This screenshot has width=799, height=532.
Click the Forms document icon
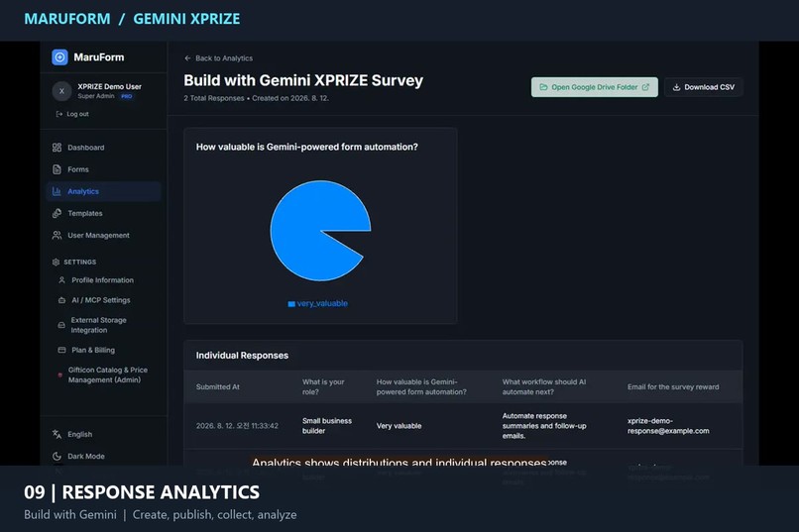[57, 169]
